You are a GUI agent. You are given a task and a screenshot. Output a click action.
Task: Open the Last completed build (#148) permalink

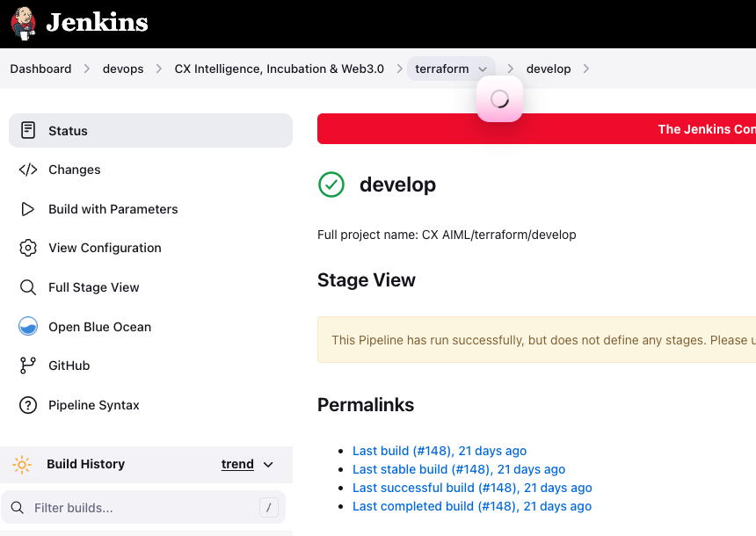click(x=471, y=506)
